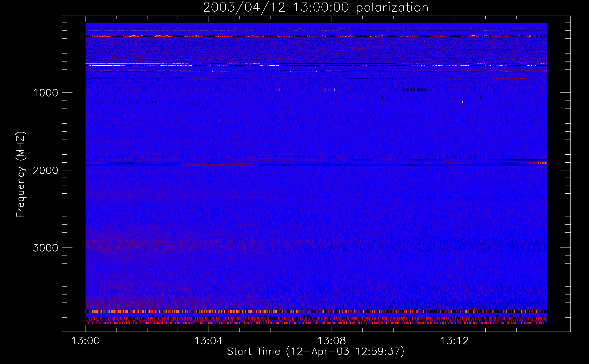Select the "Frequency (MHZ)" axis label
The image size is (589, 364).
pyautogui.click(x=21, y=175)
